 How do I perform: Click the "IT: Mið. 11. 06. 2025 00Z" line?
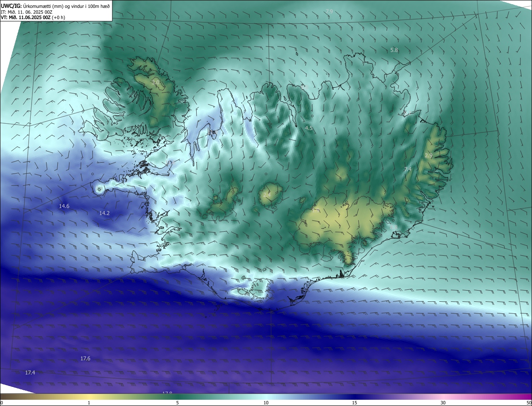tap(27, 12)
